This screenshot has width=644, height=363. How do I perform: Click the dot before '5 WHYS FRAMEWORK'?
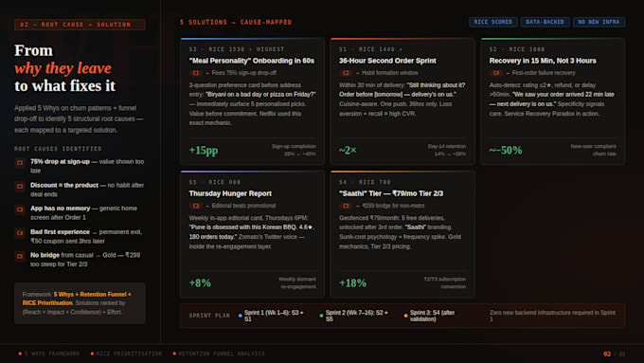coord(20,354)
